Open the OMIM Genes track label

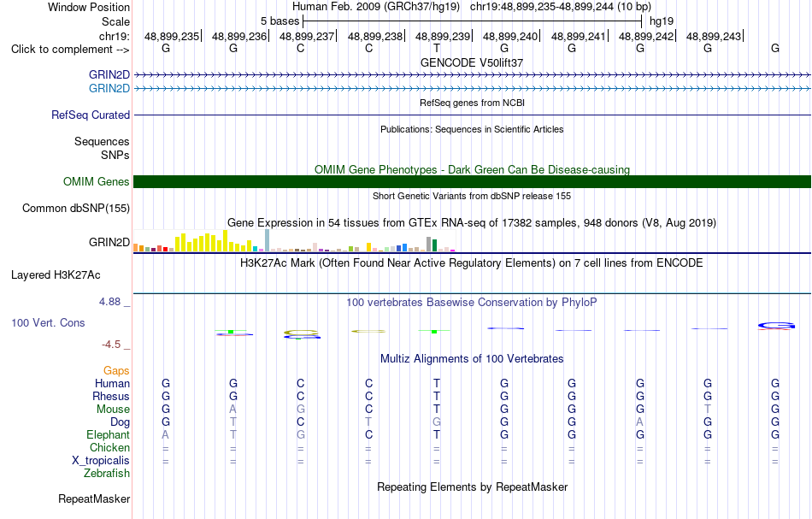pos(97,182)
